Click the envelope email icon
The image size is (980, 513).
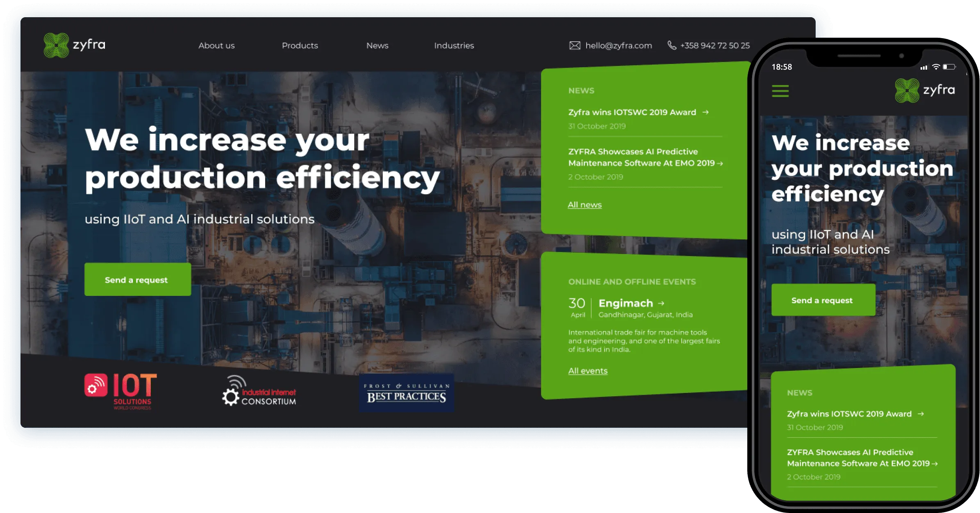pyautogui.click(x=575, y=45)
